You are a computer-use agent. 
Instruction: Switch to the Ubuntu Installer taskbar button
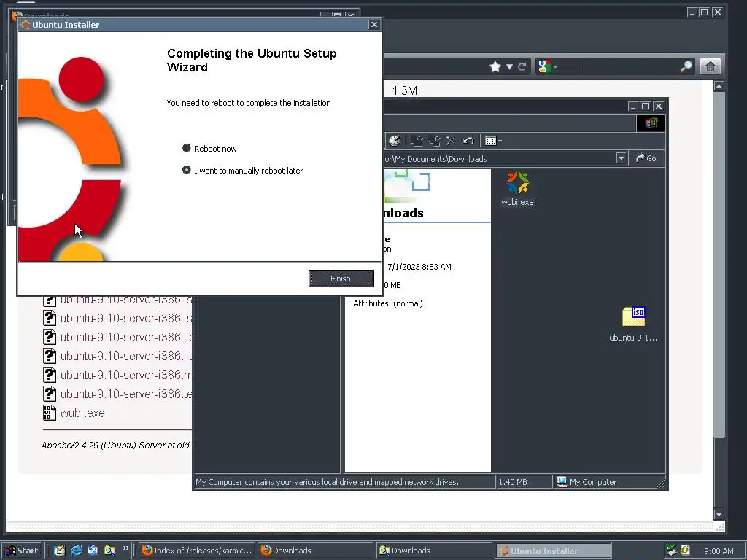coord(553,551)
